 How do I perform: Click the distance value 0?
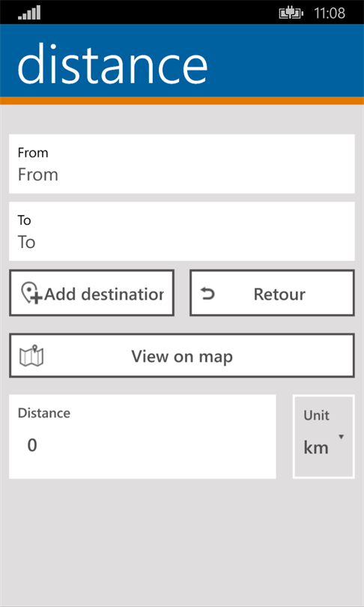point(32,445)
